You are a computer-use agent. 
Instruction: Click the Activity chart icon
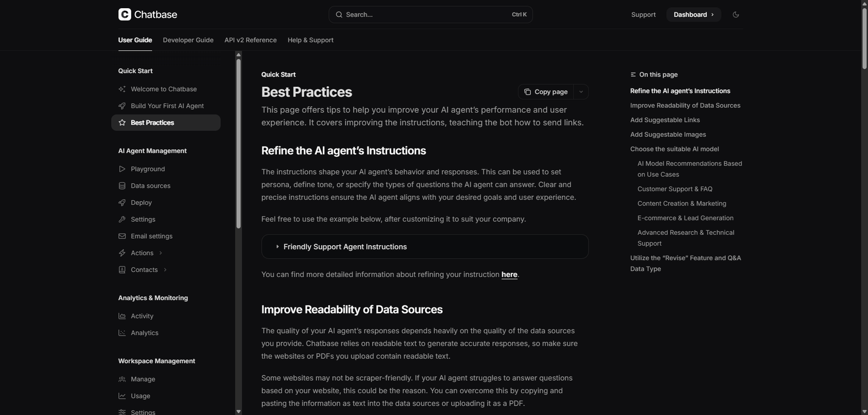(x=122, y=316)
